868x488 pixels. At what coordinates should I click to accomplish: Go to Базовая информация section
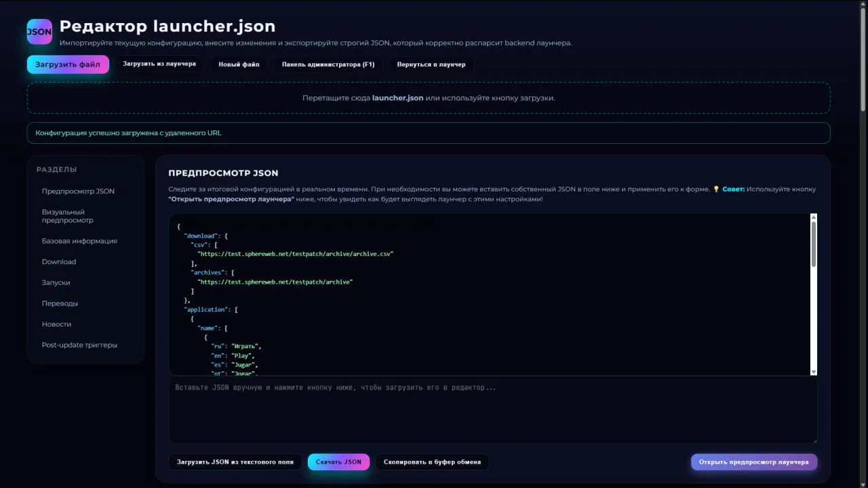coord(79,241)
